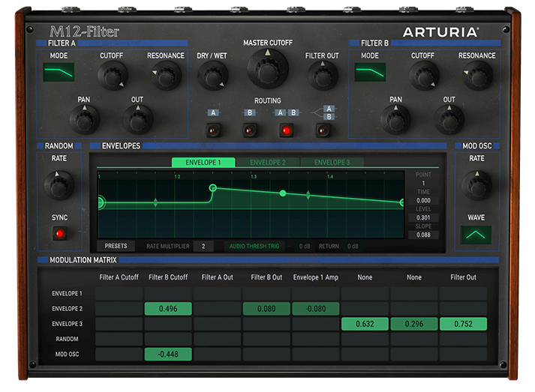This screenshot has height=392, width=535.
Task: Click the Dry/Wet knob
Action: 213,76
